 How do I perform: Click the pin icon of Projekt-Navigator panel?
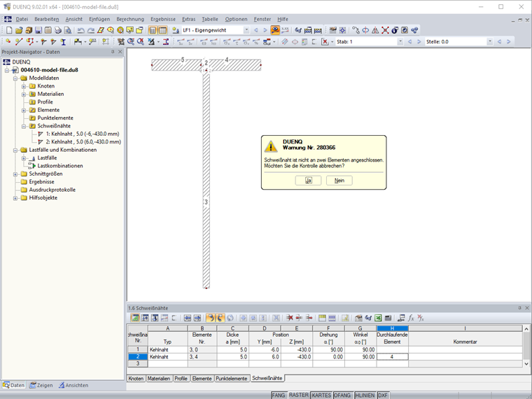(113, 52)
